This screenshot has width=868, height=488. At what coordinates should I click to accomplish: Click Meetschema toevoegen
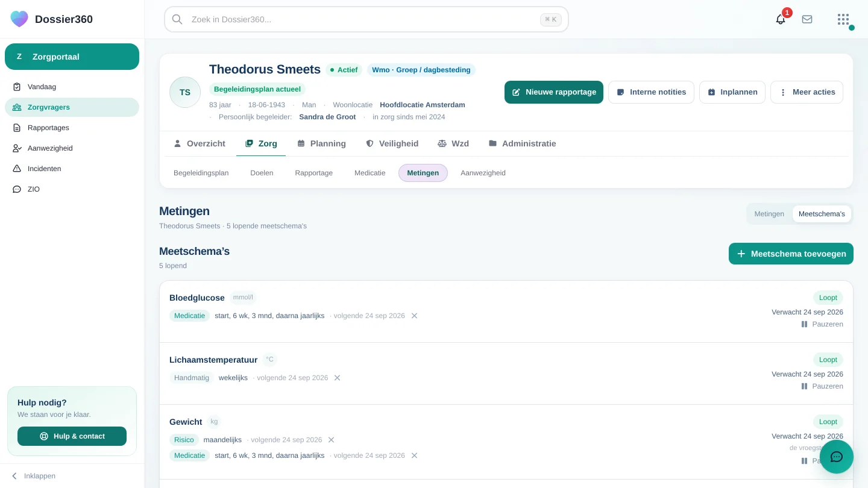[791, 254]
